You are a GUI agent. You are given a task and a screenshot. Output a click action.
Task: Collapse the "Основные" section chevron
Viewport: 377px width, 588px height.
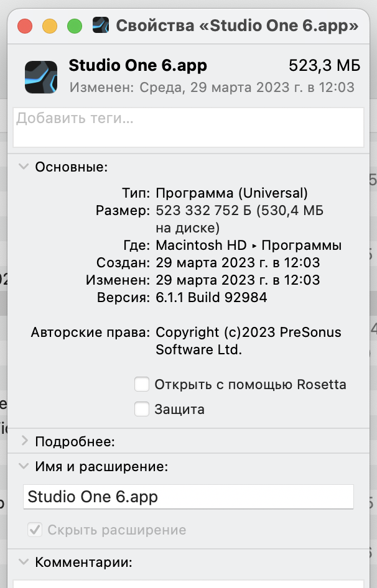coord(24,167)
